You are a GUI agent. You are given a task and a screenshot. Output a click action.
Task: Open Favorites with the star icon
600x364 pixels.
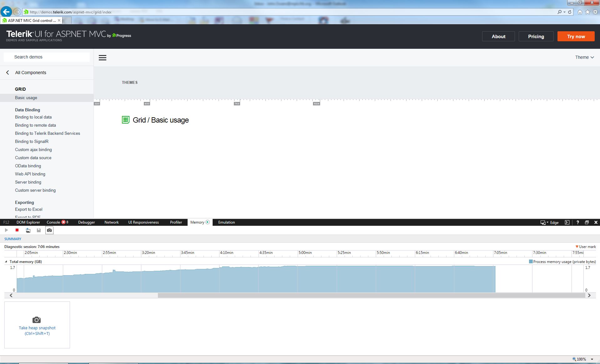(588, 12)
